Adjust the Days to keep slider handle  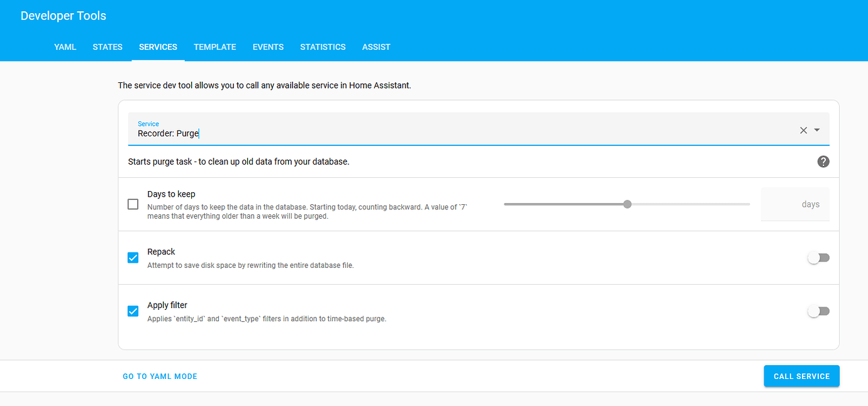click(x=627, y=204)
